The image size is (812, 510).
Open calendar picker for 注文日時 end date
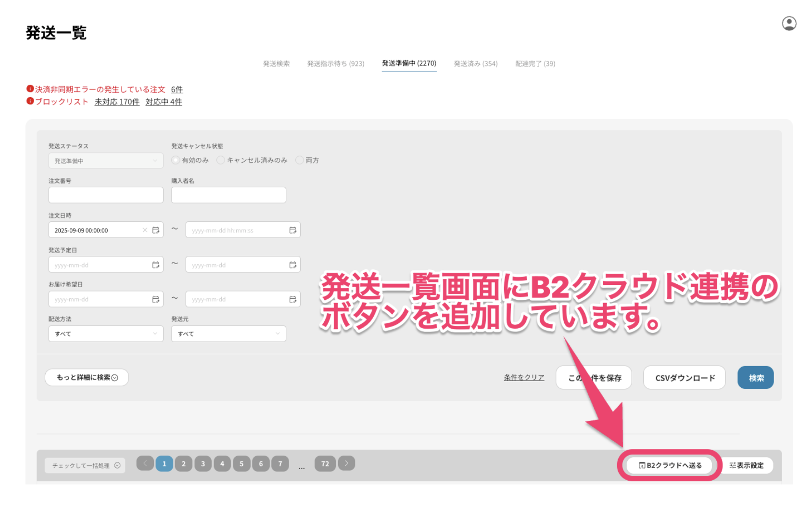[292, 230]
